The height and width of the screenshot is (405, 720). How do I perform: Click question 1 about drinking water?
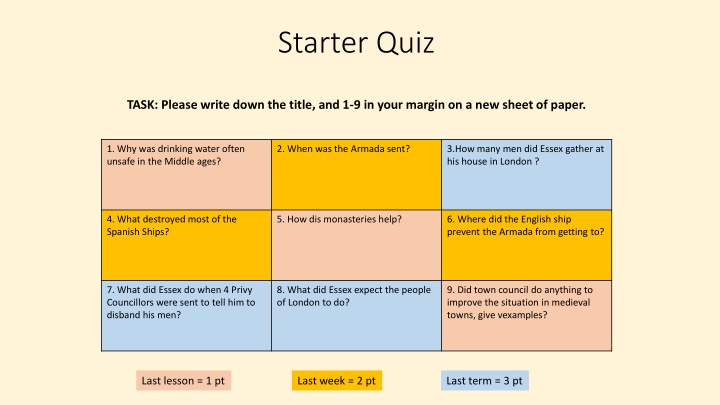point(186,174)
